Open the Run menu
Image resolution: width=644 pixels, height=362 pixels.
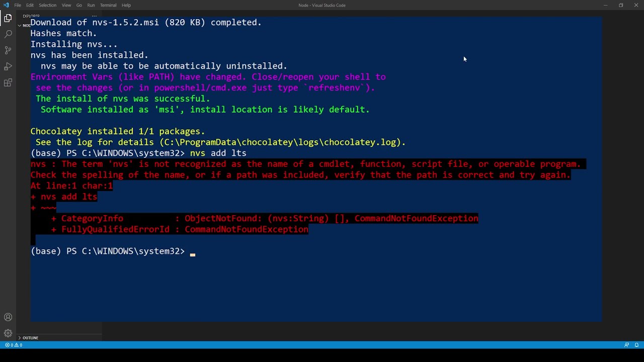(x=91, y=5)
